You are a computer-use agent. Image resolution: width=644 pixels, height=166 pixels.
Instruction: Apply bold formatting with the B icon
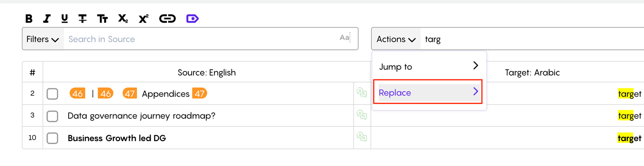pyautogui.click(x=29, y=19)
